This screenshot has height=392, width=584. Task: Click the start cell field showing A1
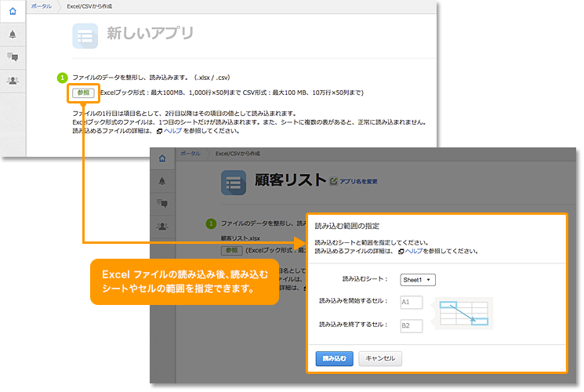(411, 302)
